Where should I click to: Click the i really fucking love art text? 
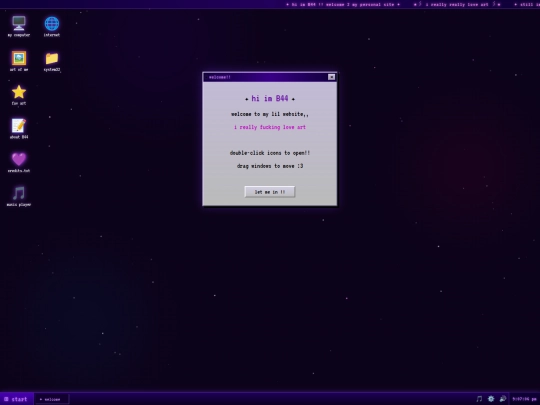pyautogui.click(x=270, y=127)
